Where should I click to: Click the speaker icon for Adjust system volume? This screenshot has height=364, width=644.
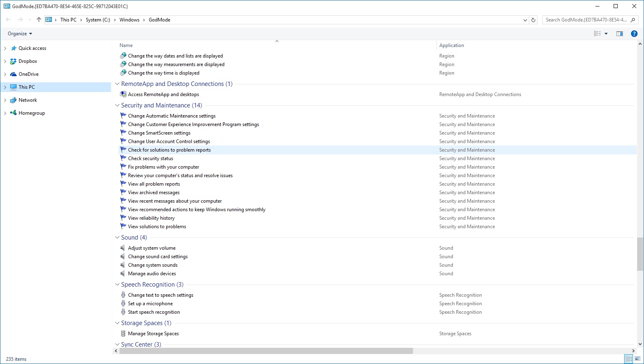[123, 248]
